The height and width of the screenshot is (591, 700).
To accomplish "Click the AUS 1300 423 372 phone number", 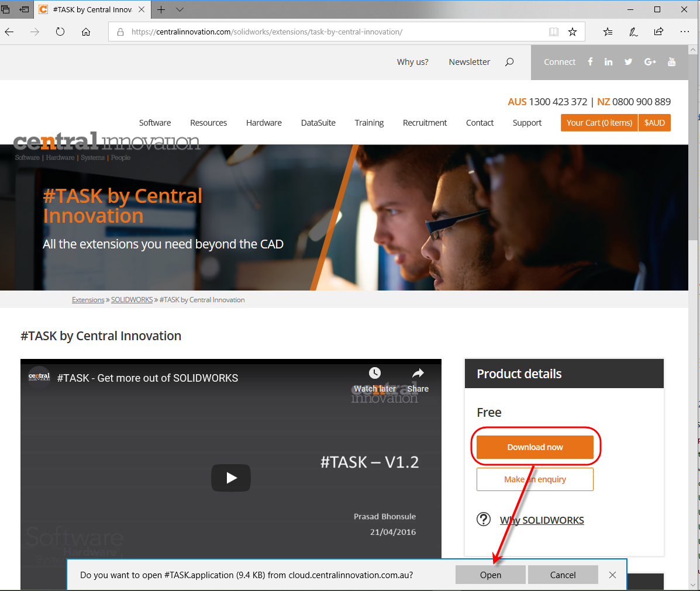I will 547,102.
